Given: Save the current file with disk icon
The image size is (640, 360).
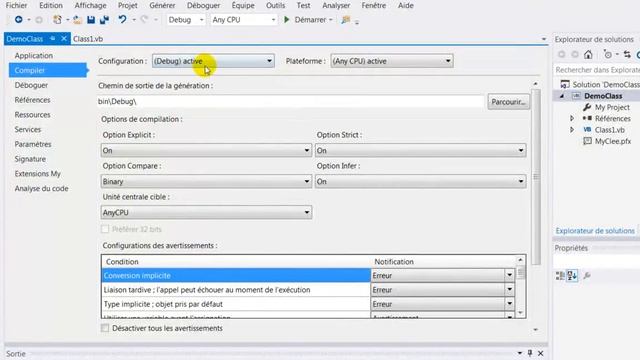Looking at the screenshot, I should (x=91, y=20).
